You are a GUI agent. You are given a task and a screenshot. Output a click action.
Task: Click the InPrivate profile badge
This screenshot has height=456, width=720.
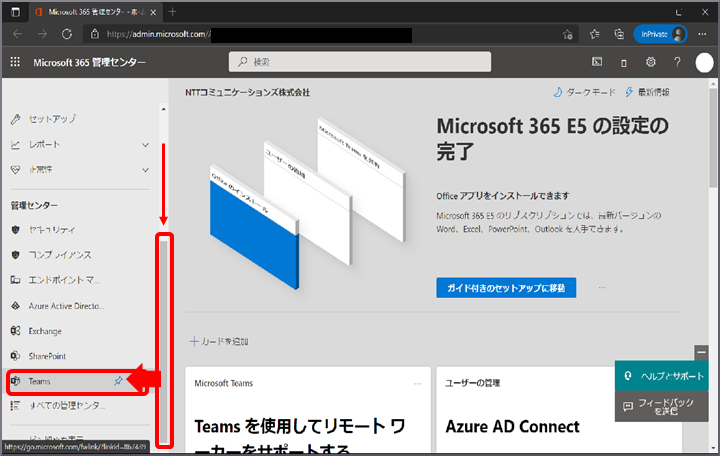point(660,34)
